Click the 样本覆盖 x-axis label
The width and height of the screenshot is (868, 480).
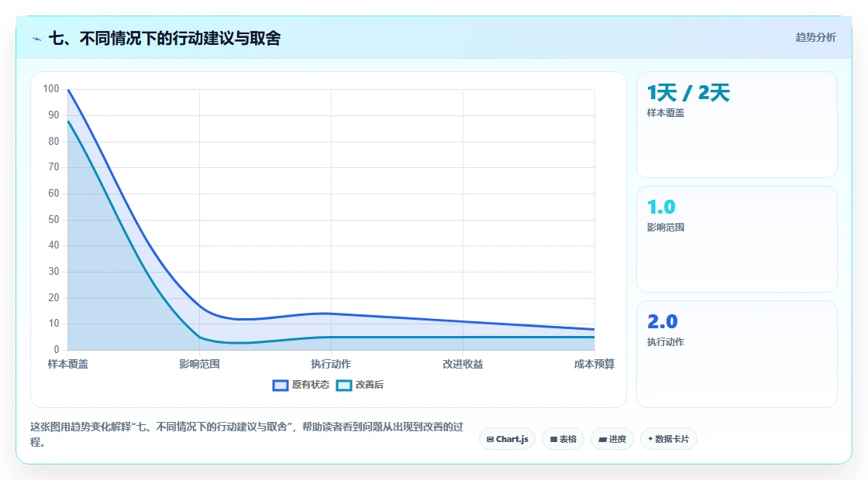(x=68, y=364)
